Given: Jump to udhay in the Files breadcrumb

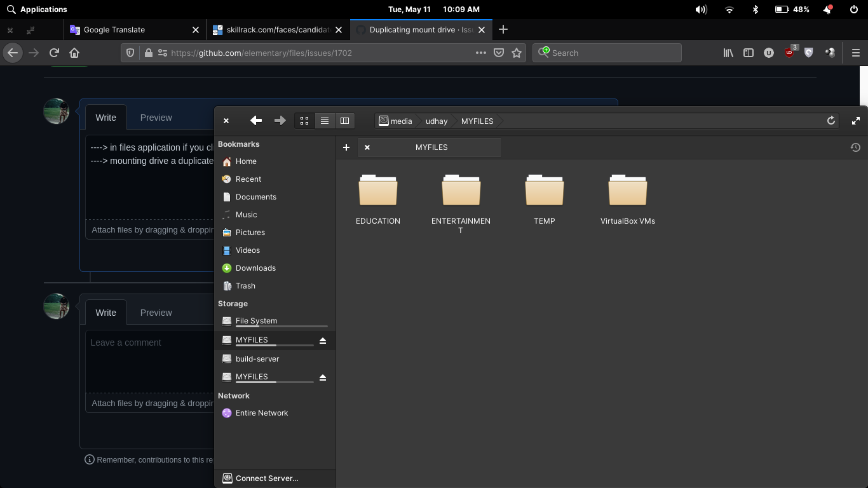Looking at the screenshot, I should tap(437, 121).
